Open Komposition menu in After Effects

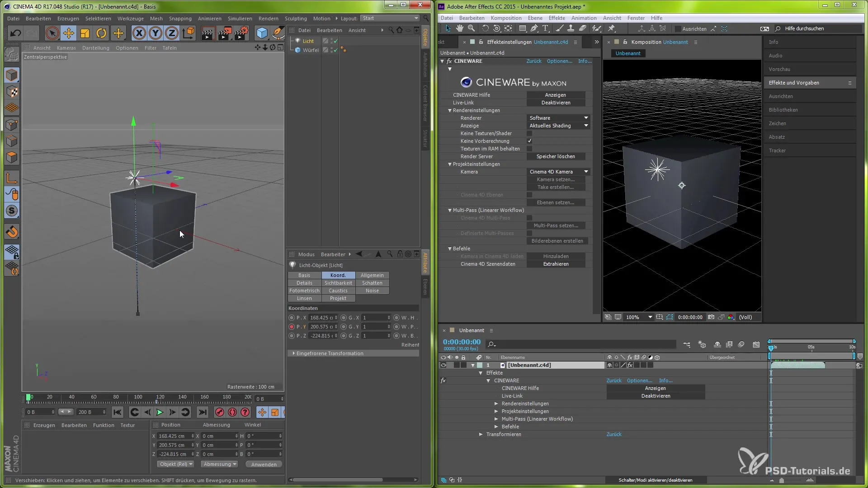[506, 18]
